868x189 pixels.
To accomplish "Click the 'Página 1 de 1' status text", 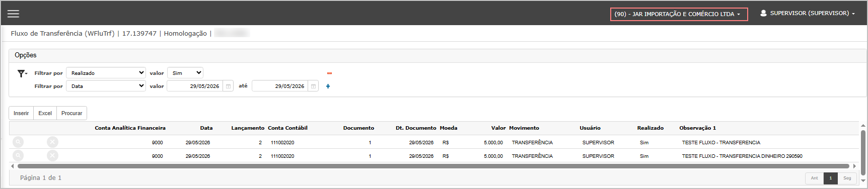I will [41, 178].
